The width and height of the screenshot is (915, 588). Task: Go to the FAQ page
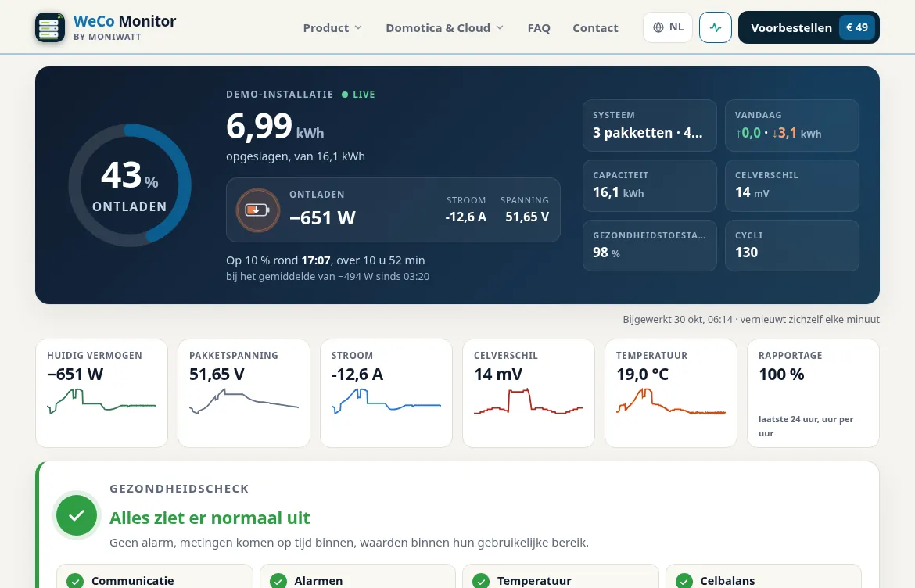click(x=539, y=27)
